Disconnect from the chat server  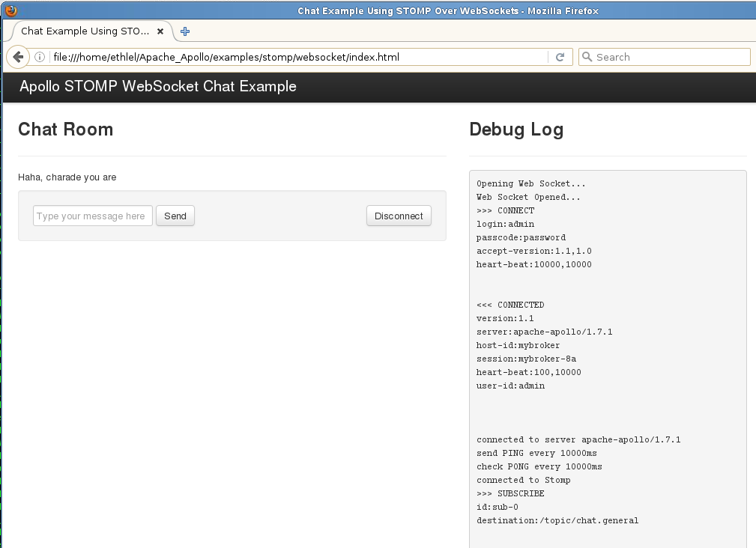point(399,216)
